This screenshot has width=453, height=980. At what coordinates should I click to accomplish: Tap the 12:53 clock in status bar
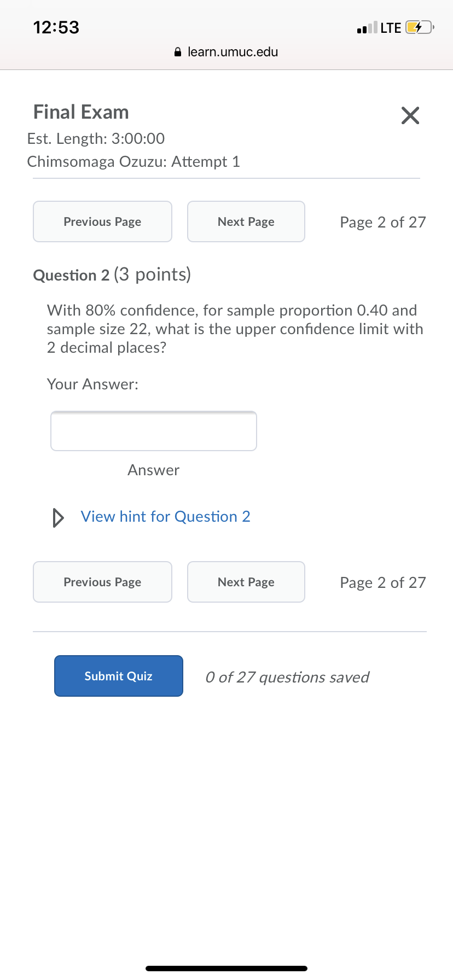56,27
